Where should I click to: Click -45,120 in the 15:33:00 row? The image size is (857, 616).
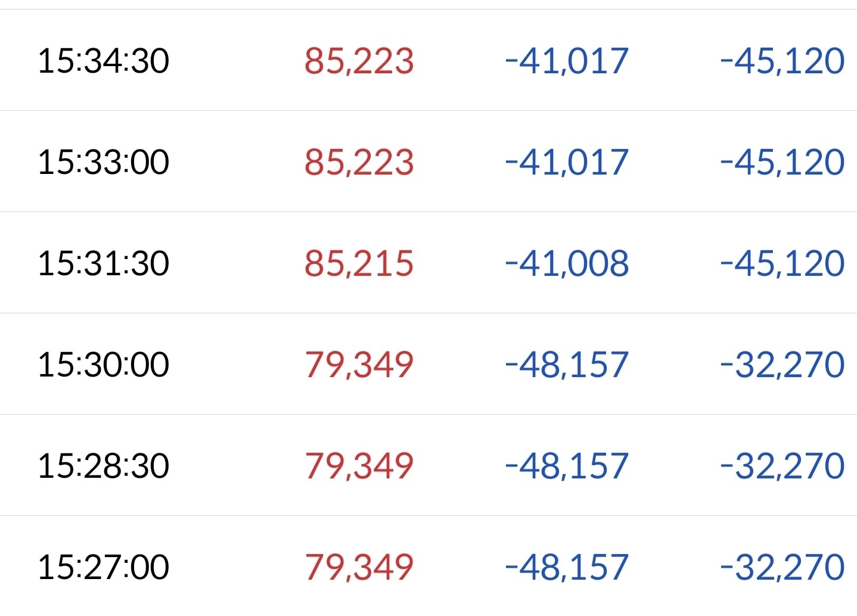point(783,162)
